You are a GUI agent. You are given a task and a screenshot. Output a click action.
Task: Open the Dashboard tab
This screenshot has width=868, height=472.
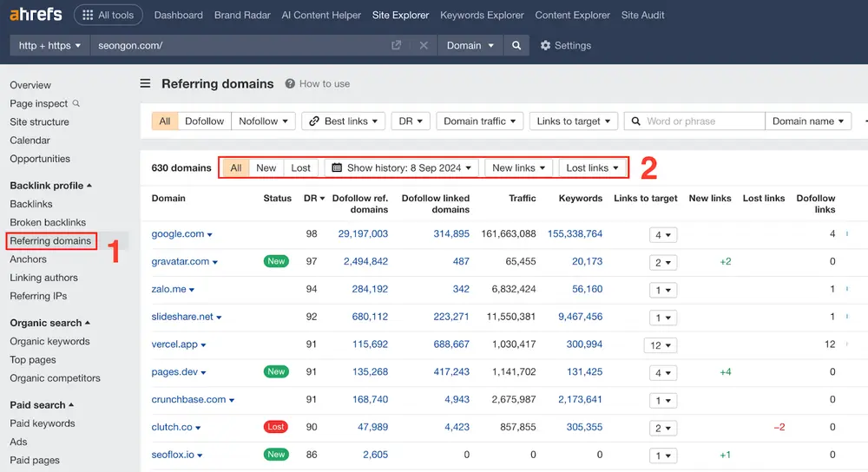point(178,15)
